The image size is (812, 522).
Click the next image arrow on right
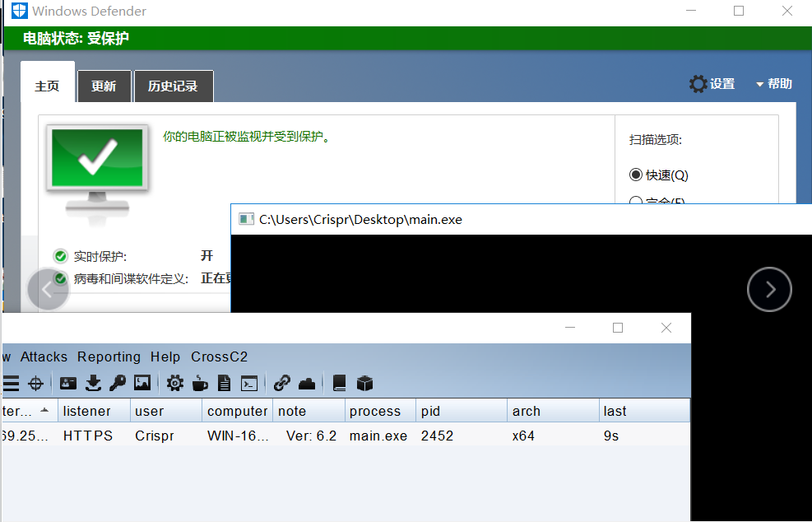769,289
